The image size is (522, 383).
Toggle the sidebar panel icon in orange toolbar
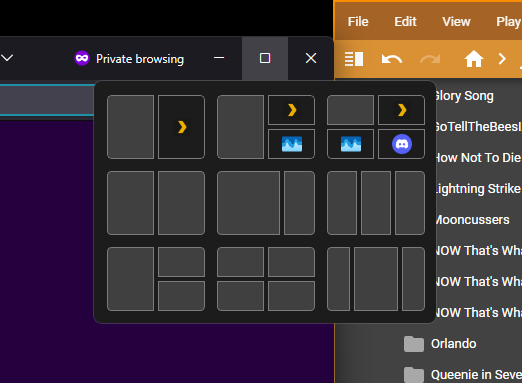[354, 59]
